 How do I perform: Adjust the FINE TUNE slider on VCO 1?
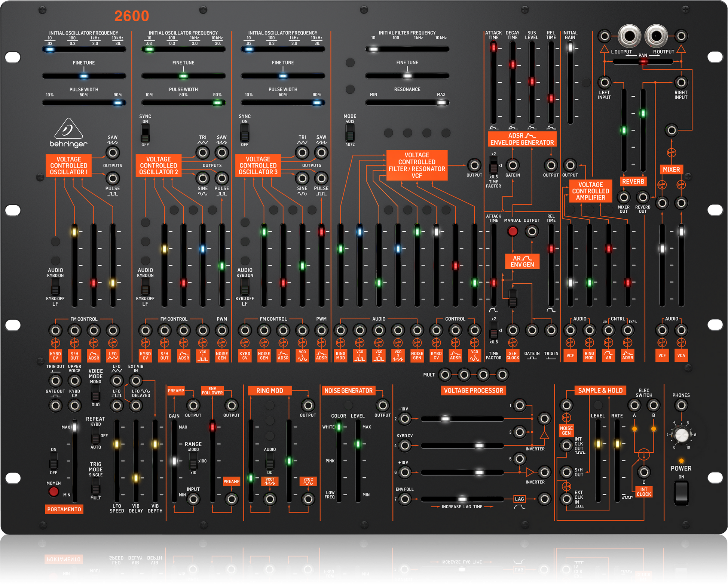(83, 76)
